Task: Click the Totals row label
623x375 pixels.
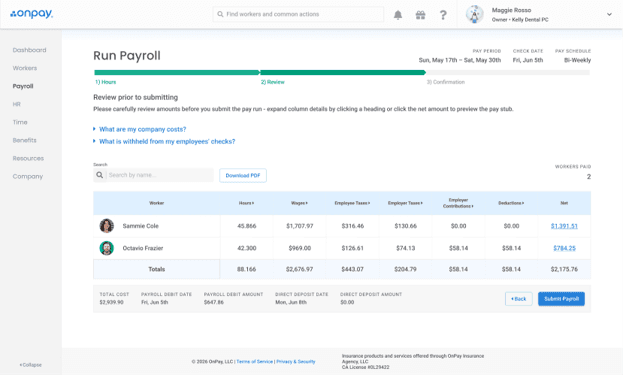Action: [x=157, y=269]
